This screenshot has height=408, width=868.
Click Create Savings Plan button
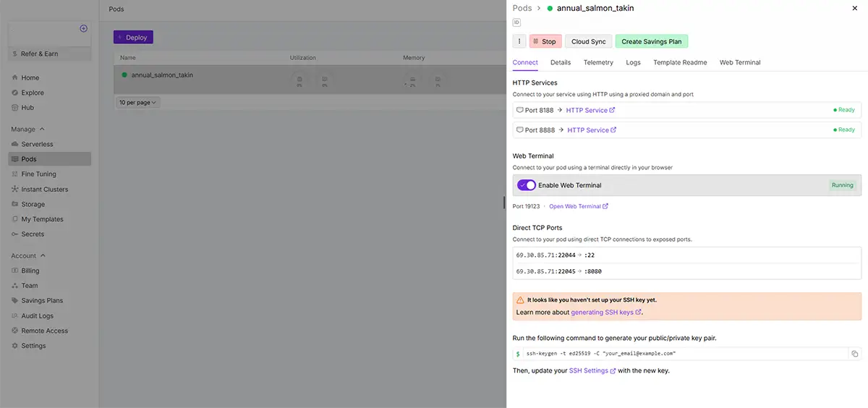[x=651, y=41]
